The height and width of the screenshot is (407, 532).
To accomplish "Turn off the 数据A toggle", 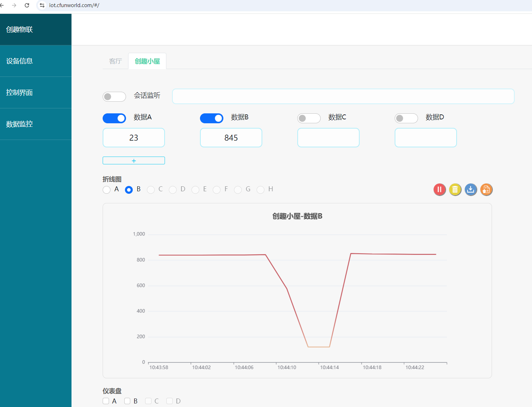I will coord(114,118).
